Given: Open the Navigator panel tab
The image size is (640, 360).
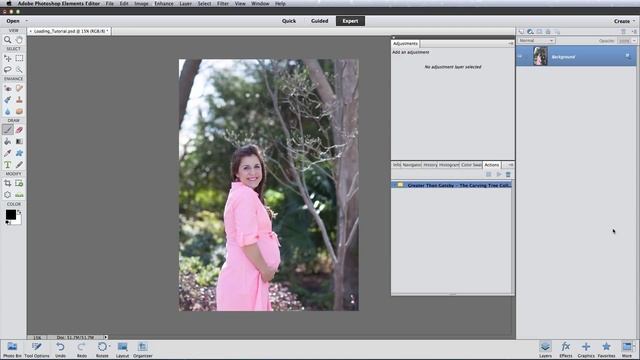Looking at the screenshot, I should [x=412, y=165].
